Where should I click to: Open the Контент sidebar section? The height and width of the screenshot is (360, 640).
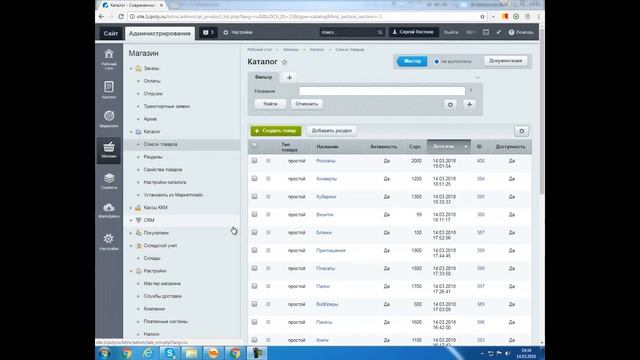(x=109, y=90)
